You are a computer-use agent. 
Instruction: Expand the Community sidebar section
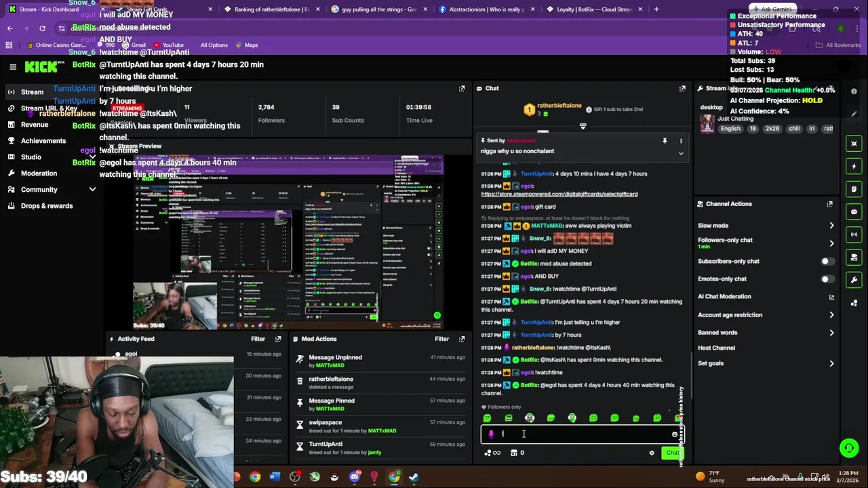click(92, 190)
